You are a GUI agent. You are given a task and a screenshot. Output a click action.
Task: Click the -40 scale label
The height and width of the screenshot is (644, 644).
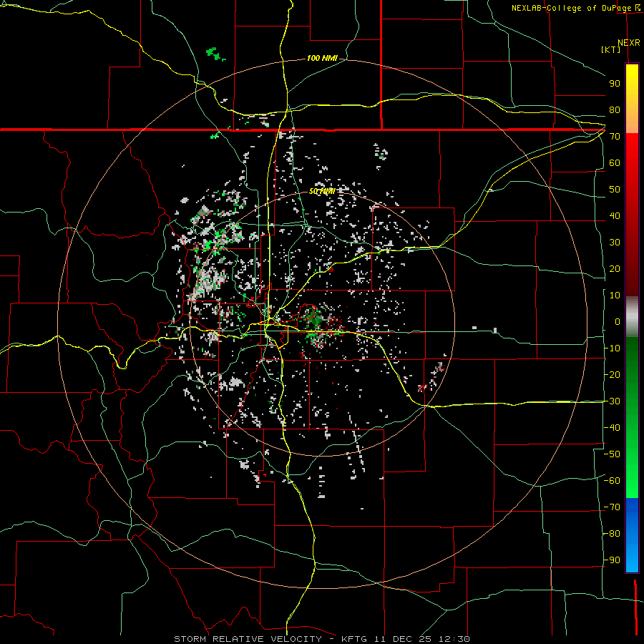tap(612, 428)
